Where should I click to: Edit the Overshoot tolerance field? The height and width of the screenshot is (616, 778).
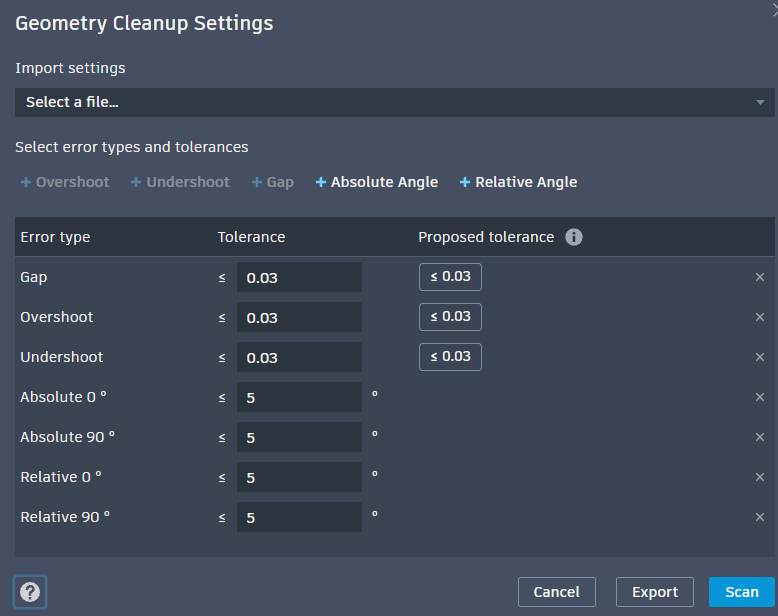(x=299, y=317)
